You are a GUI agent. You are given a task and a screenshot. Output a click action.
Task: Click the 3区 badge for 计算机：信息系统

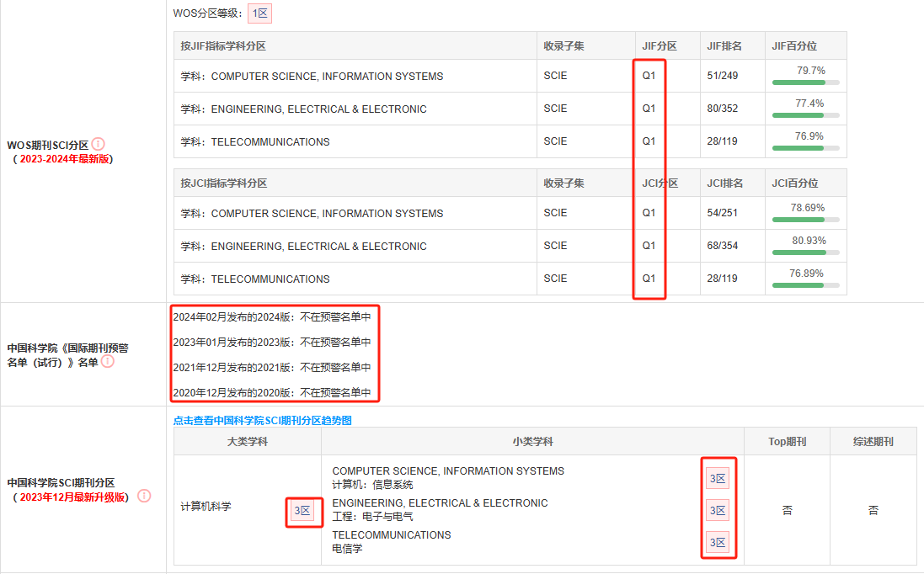(x=718, y=478)
